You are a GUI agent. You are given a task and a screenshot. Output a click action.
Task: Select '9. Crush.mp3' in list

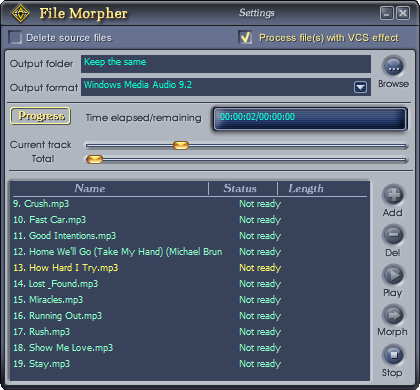190,204
